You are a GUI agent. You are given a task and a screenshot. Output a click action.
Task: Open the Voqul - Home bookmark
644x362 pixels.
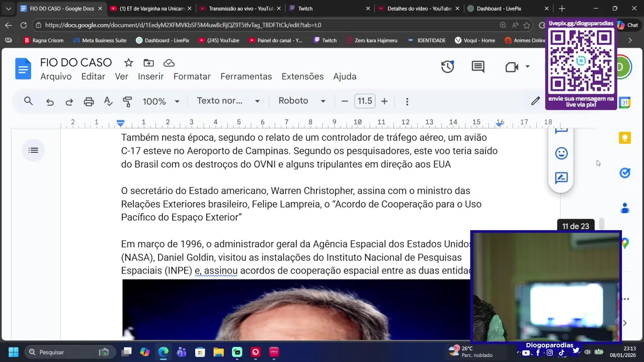tap(475, 40)
